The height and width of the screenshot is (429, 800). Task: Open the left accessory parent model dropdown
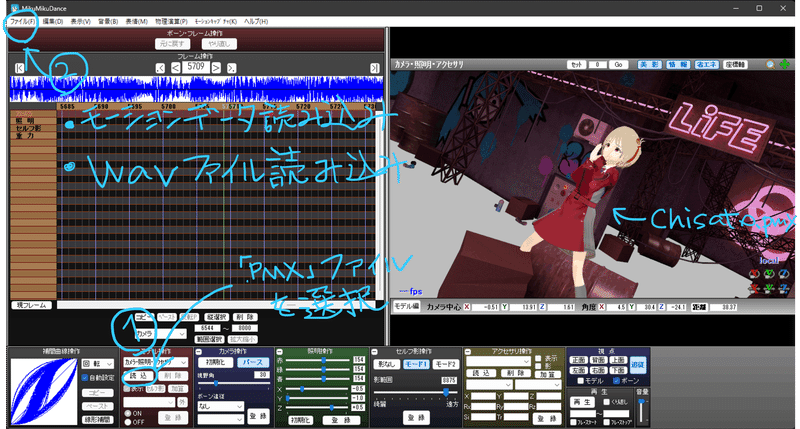pos(489,385)
